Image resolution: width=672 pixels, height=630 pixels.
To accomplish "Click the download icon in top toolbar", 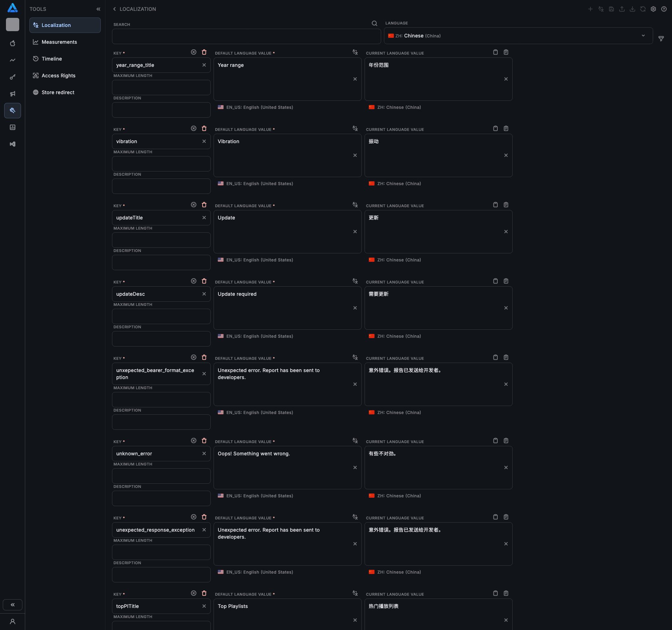I will 632,9.
